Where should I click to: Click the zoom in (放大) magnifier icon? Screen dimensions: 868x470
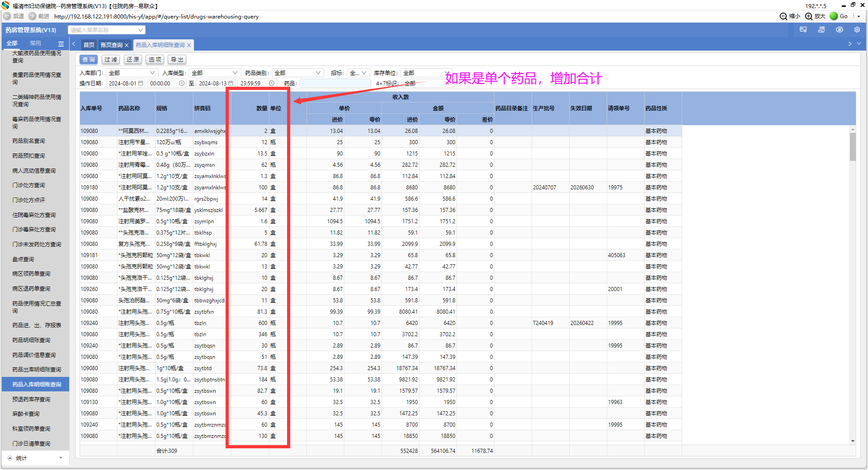point(809,16)
